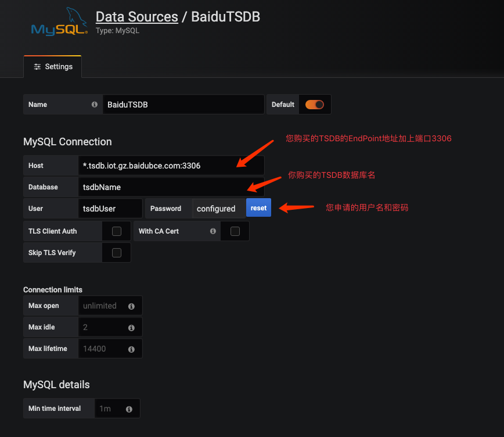Open the Settings tab
The height and width of the screenshot is (437, 504).
click(53, 67)
